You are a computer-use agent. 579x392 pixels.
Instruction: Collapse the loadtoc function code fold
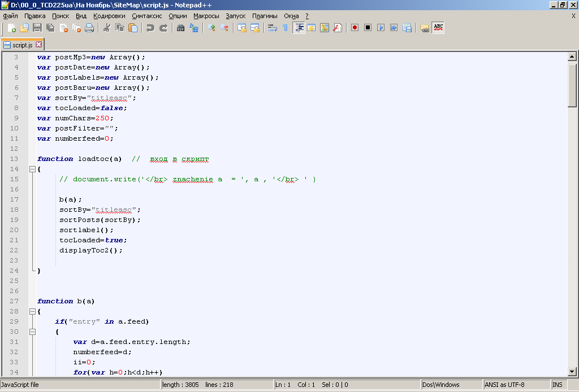point(32,169)
